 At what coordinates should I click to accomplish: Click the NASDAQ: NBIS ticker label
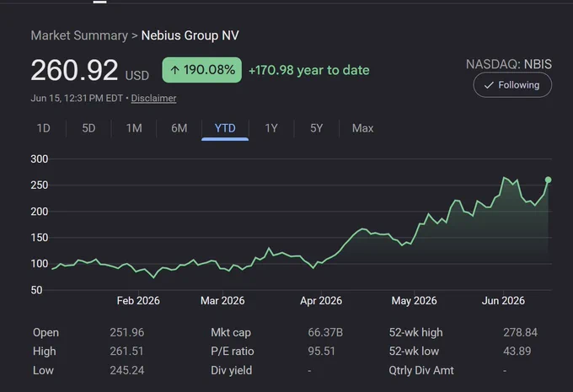(x=509, y=64)
